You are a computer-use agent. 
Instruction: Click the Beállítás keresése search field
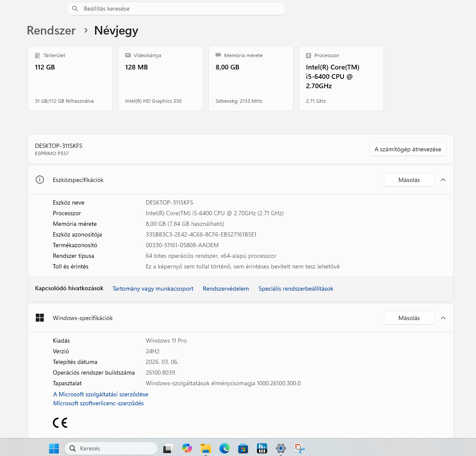(x=176, y=9)
